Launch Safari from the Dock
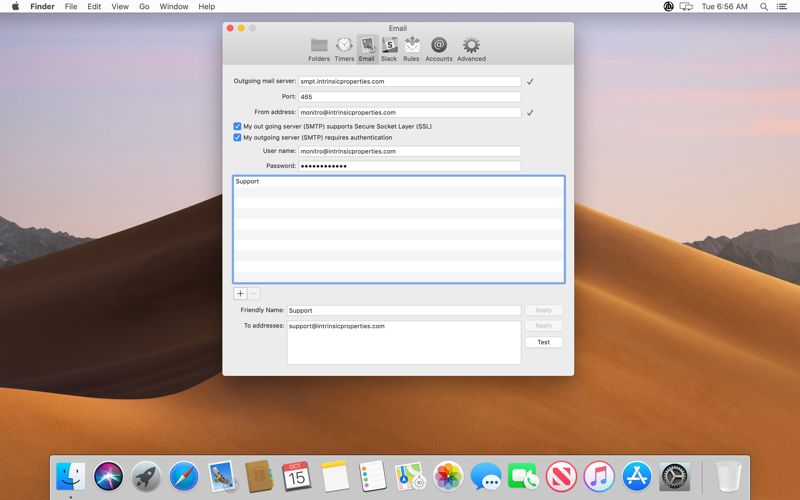The width and height of the screenshot is (800, 500). (184, 477)
